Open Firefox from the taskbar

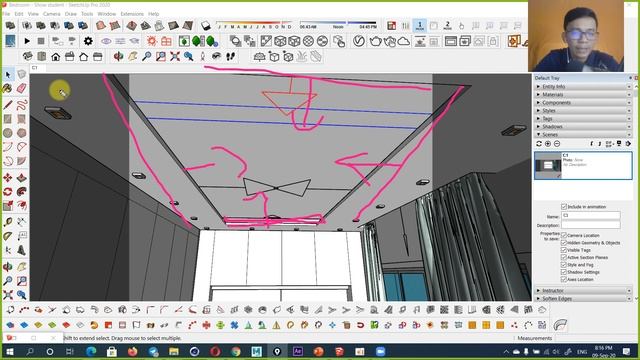click(132, 351)
